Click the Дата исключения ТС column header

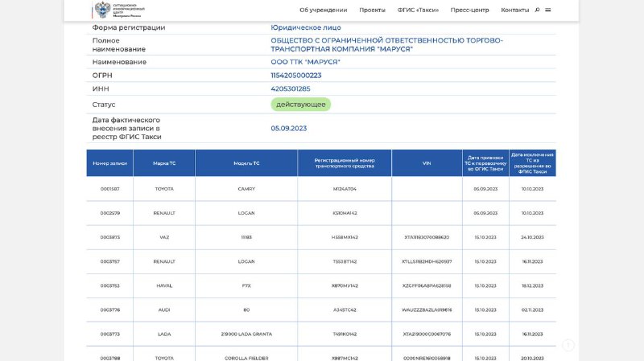click(532, 163)
